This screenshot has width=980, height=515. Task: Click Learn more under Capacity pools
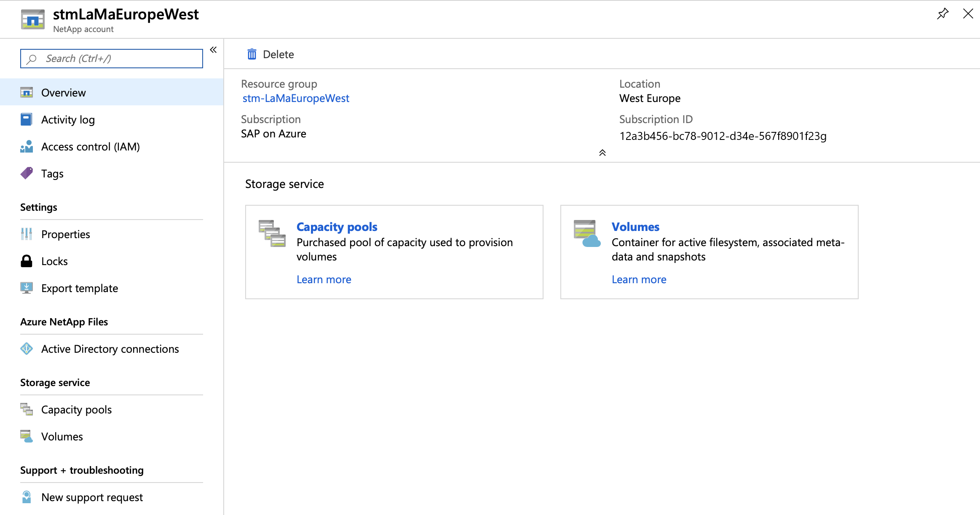(x=324, y=279)
